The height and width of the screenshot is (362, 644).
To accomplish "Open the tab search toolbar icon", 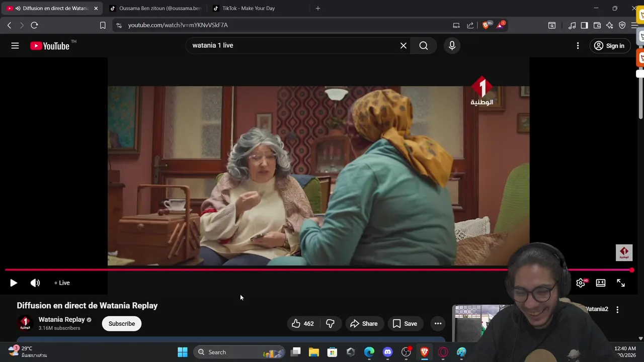I will pyautogui.click(x=552, y=25).
